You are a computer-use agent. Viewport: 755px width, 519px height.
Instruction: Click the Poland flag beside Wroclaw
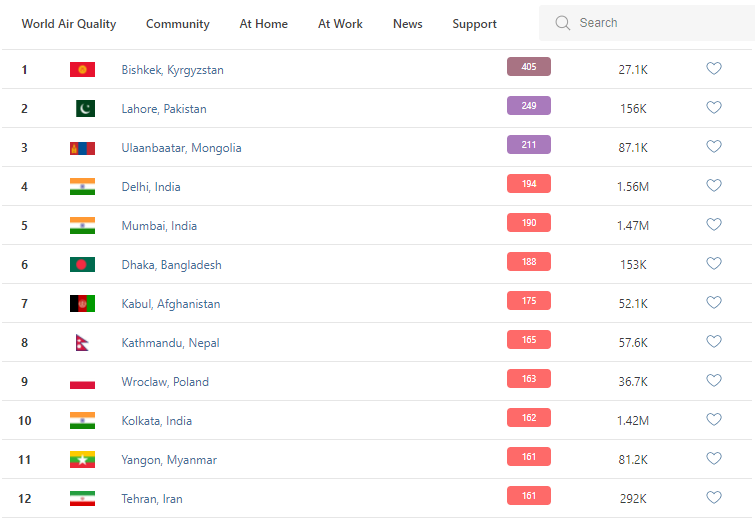[82, 381]
